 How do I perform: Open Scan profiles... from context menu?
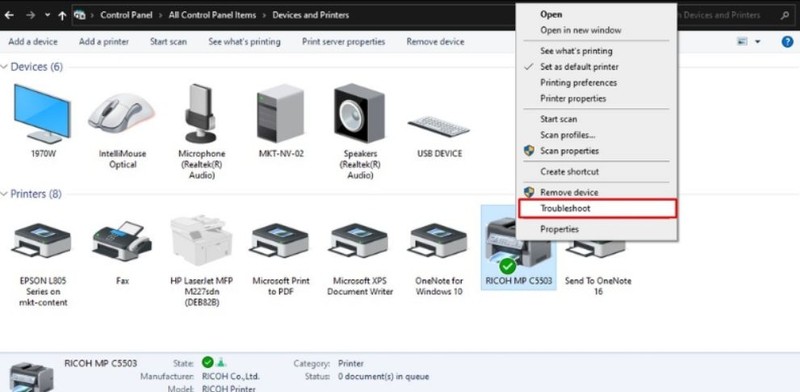pos(596,135)
